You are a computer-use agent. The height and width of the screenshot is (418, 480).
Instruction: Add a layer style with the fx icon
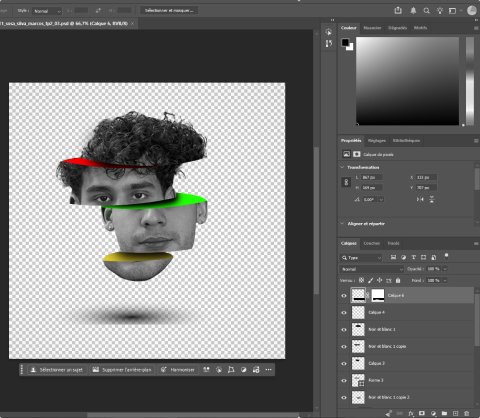(411, 414)
